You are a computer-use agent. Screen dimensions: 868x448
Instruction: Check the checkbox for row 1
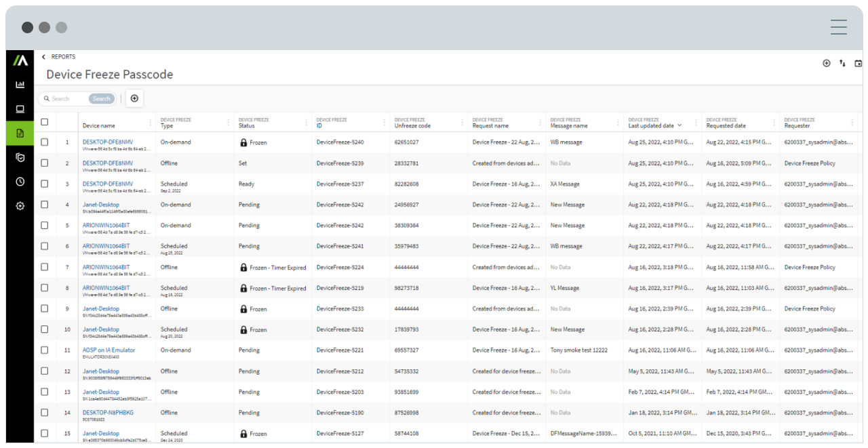pyautogui.click(x=45, y=142)
